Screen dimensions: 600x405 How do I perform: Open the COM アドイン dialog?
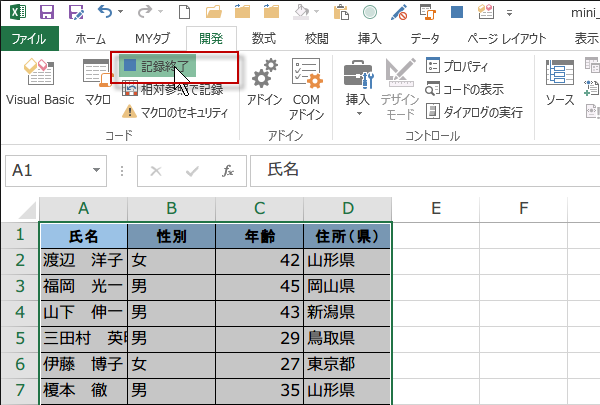click(307, 89)
